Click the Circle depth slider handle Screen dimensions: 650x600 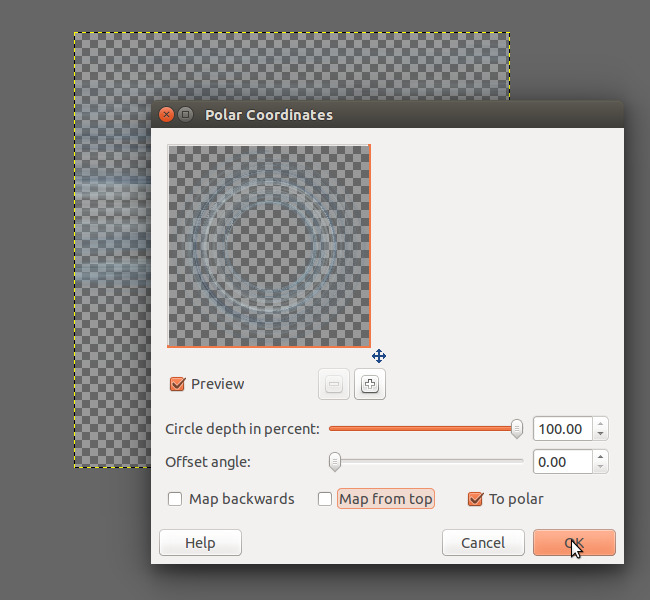tap(517, 429)
